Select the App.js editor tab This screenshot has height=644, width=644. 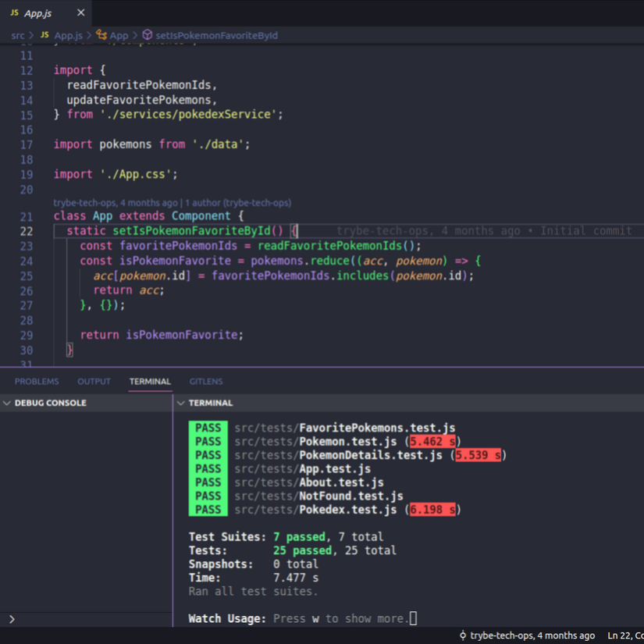point(46,13)
